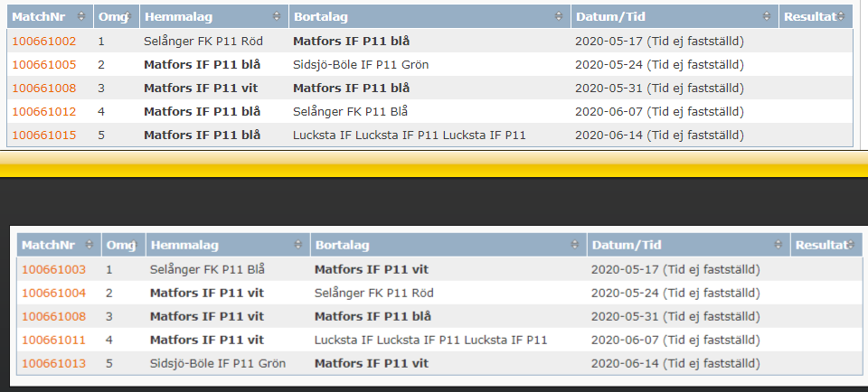Image resolution: width=868 pixels, height=392 pixels.
Task: Open match number 100661015 link
Action: point(43,135)
